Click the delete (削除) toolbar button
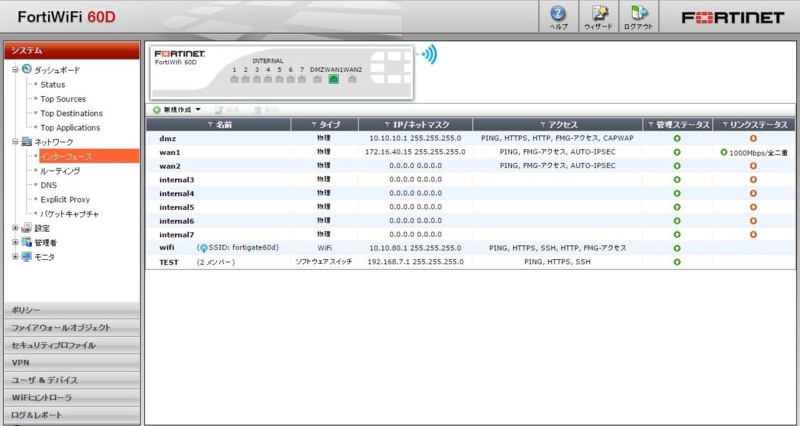Viewport: 800px width, 426px height. [266, 110]
